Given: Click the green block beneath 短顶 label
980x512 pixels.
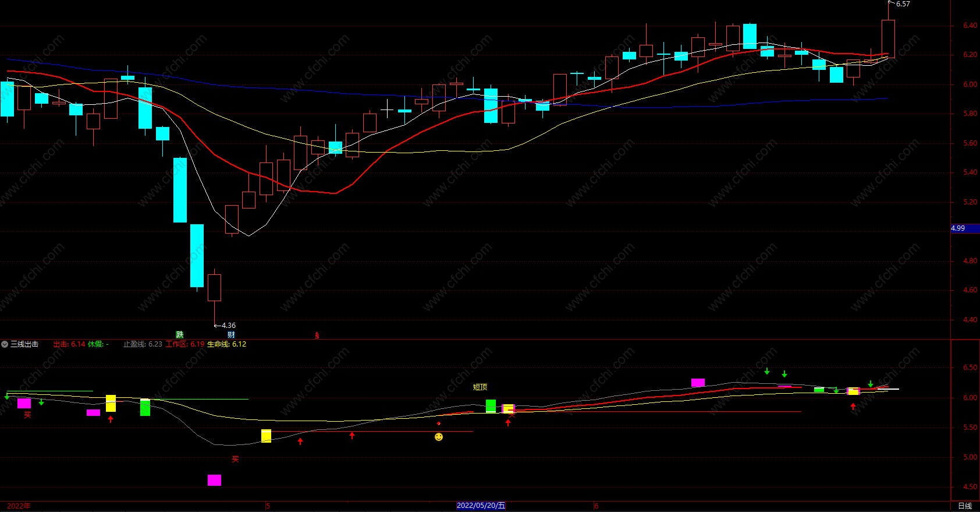Looking at the screenshot, I should click(491, 406).
